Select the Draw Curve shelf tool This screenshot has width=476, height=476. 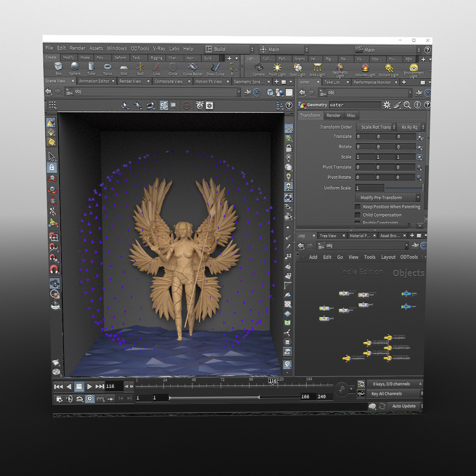pyautogui.click(x=215, y=68)
